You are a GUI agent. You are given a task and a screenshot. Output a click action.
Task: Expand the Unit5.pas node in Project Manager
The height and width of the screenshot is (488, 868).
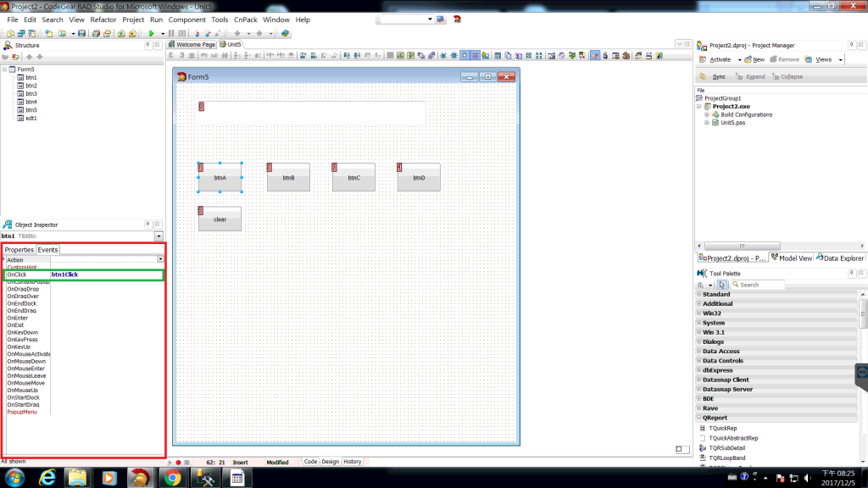pyautogui.click(x=707, y=123)
